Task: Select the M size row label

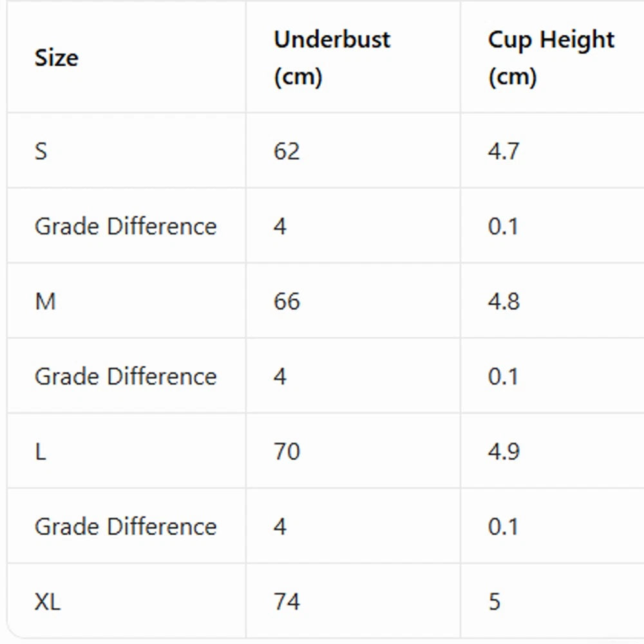Action: point(45,301)
